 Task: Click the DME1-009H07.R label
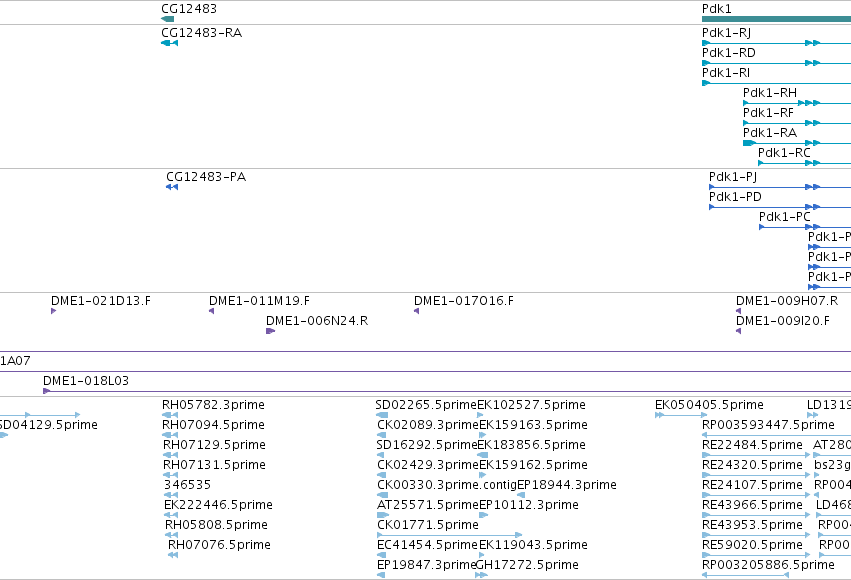[x=787, y=301]
